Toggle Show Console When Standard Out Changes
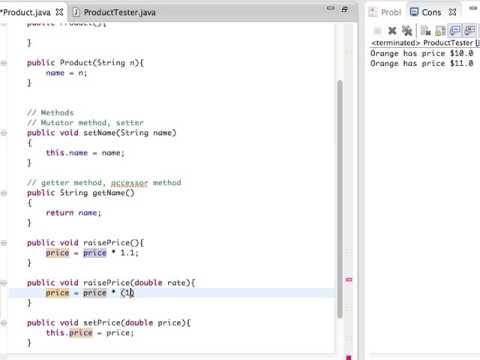This screenshot has width=480, height=360. pos(455,31)
